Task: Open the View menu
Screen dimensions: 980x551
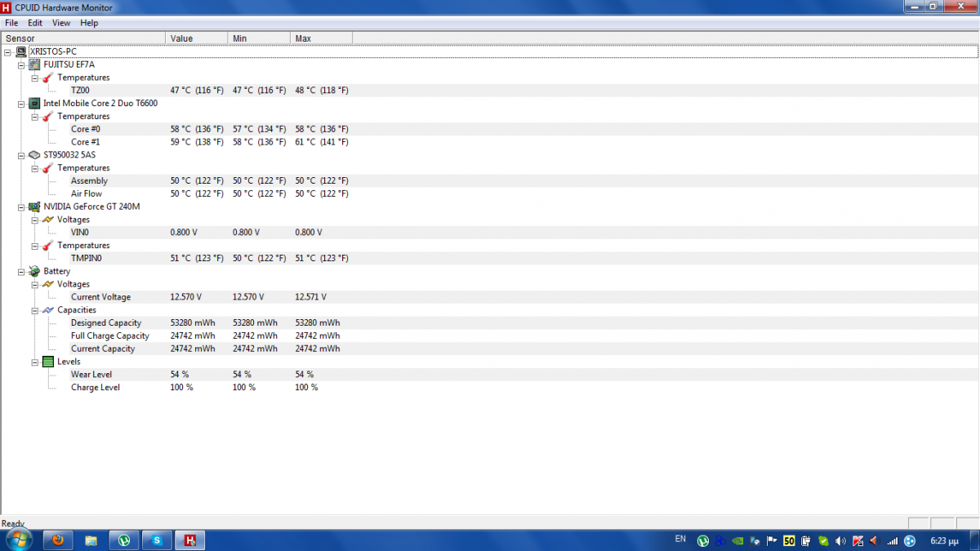Action: pyautogui.click(x=61, y=23)
